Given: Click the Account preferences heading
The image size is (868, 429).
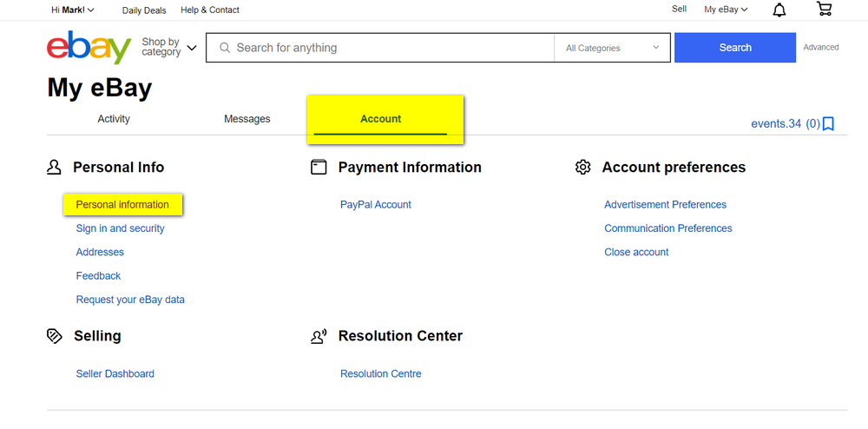Looking at the screenshot, I should point(674,168).
